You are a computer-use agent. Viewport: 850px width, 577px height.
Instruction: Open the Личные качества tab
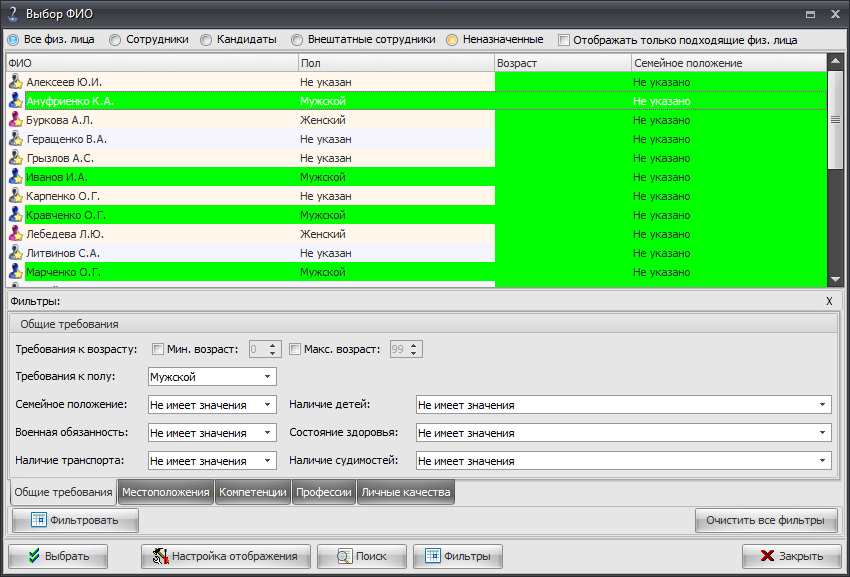click(x=405, y=492)
